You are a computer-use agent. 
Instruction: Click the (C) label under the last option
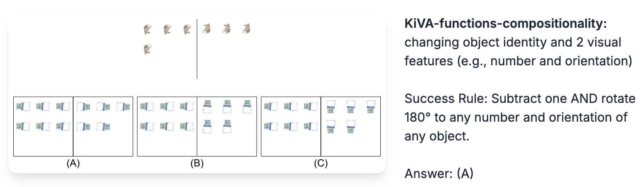tap(320, 163)
